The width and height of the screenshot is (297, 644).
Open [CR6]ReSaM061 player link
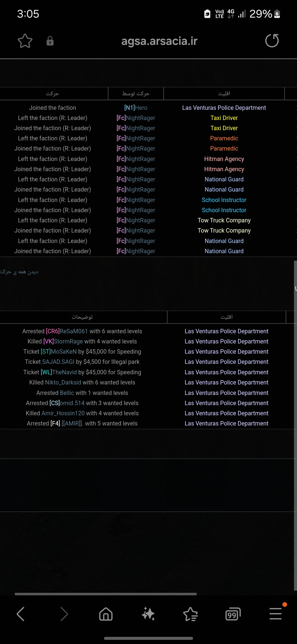[67, 331]
